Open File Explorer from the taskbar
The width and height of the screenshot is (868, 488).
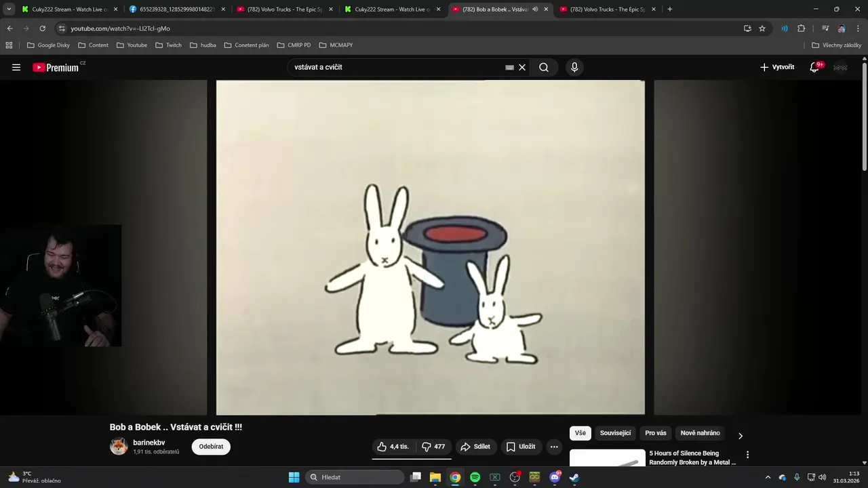(x=435, y=477)
